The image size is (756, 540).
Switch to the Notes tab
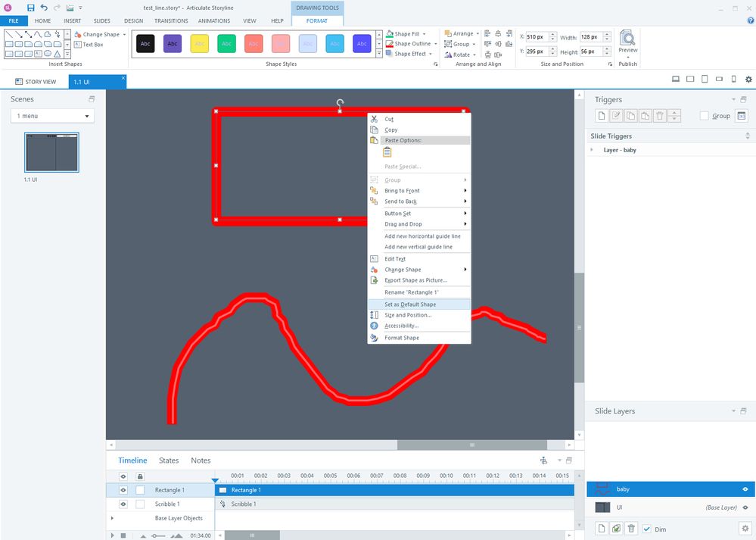coord(201,460)
